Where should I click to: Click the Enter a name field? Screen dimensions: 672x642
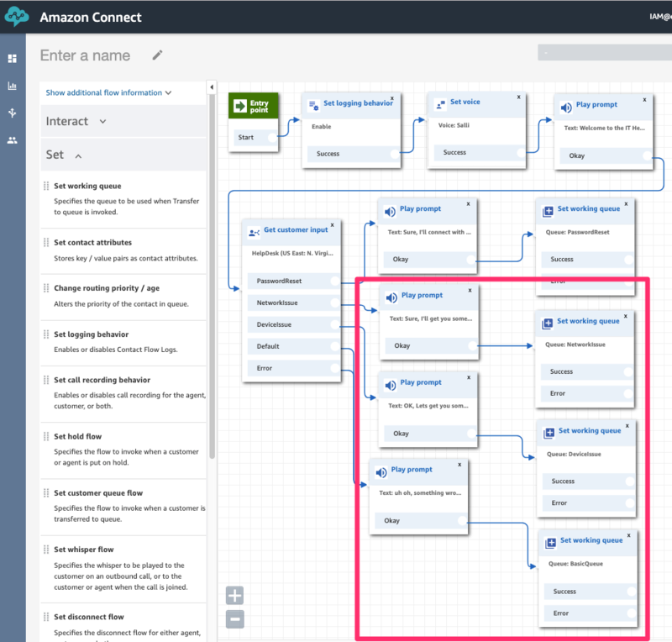click(85, 55)
